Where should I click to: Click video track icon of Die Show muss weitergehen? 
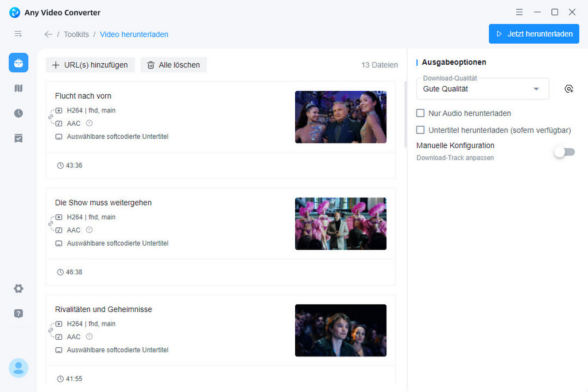[59, 218]
